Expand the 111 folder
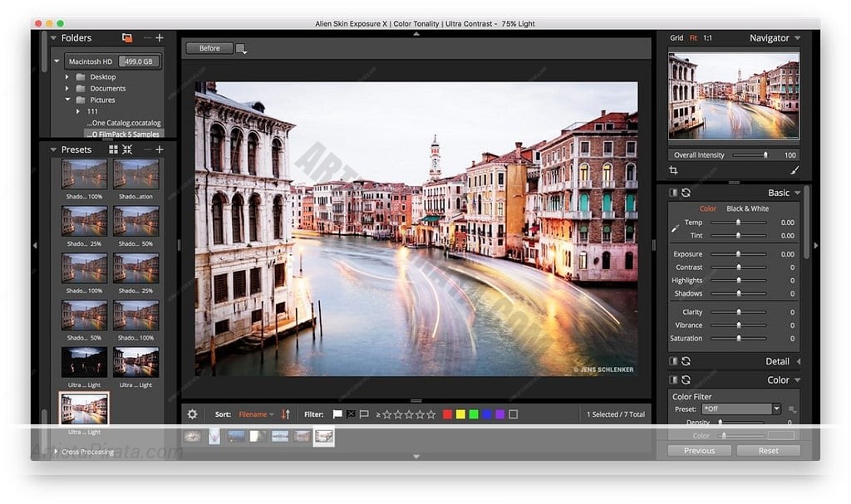 click(77, 111)
